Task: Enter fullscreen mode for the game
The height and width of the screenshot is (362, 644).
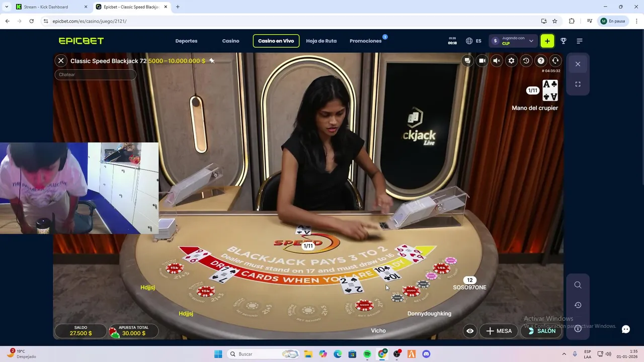Action: 578,84
